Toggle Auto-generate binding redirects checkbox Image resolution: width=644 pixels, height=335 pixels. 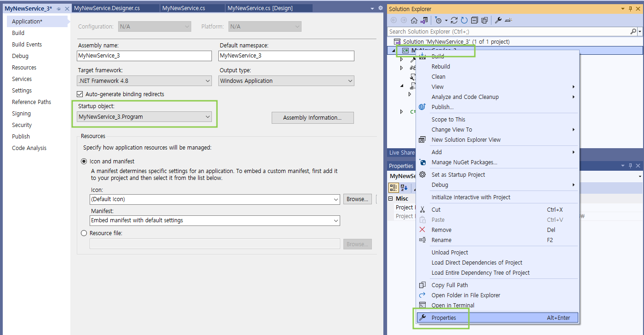pyautogui.click(x=81, y=94)
